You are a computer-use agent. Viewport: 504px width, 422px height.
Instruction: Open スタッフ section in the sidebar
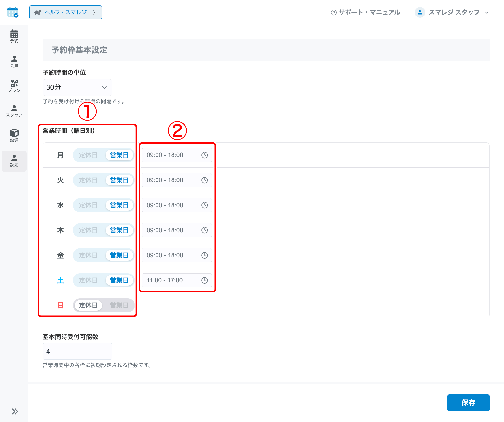click(x=14, y=111)
